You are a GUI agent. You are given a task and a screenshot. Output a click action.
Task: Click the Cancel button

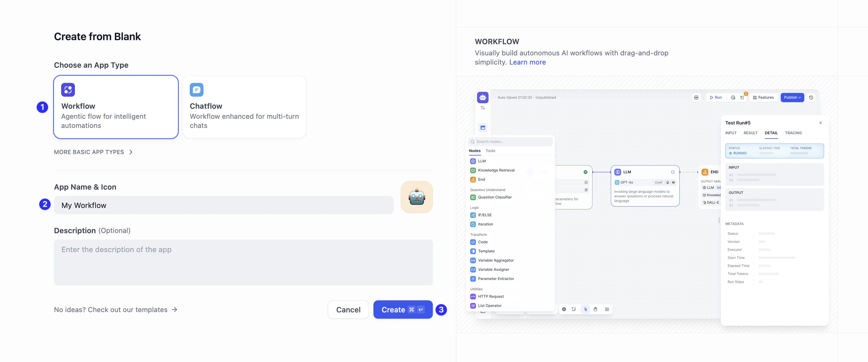348,310
